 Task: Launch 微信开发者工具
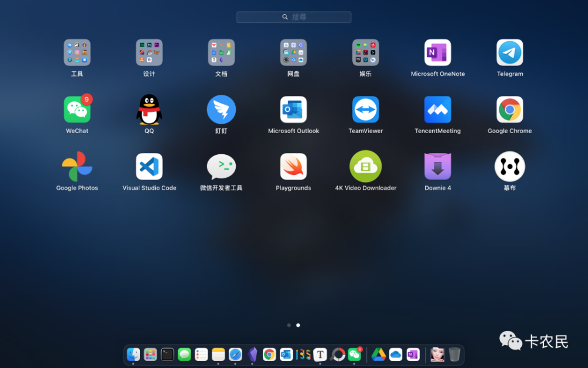[221, 167]
